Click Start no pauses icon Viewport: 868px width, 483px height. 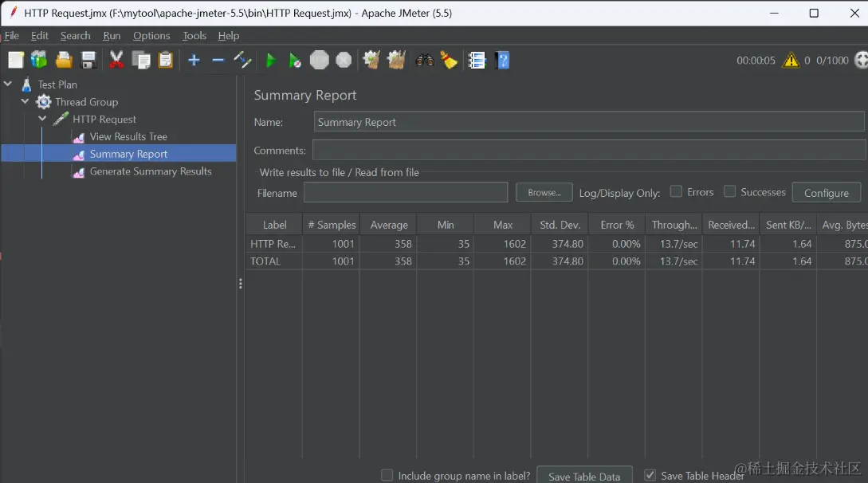tap(294, 61)
